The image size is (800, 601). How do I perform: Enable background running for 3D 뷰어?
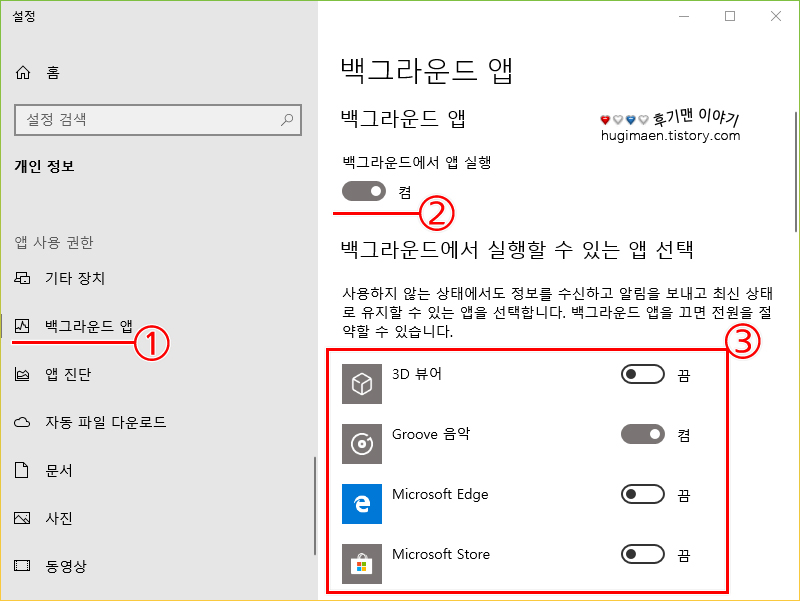643,374
